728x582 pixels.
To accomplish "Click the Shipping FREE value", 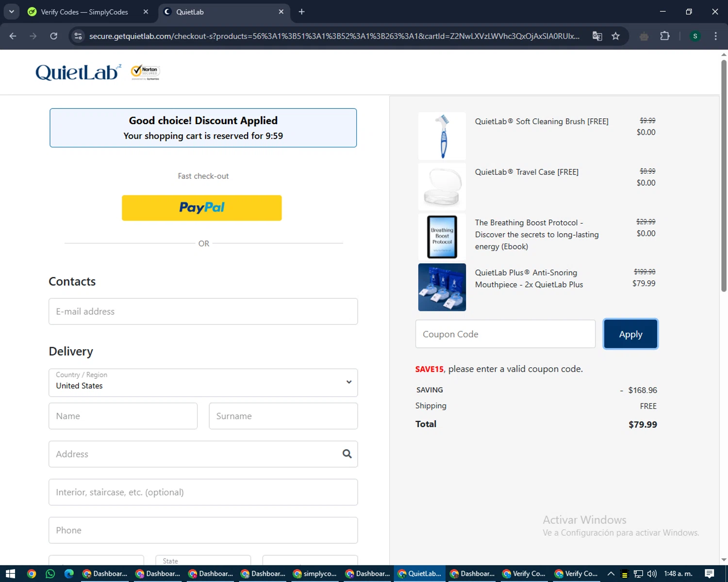I will click(648, 406).
